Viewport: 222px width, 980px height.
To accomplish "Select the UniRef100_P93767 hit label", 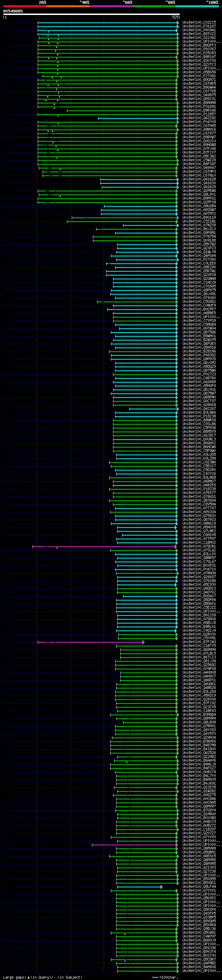I will point(199,49).
